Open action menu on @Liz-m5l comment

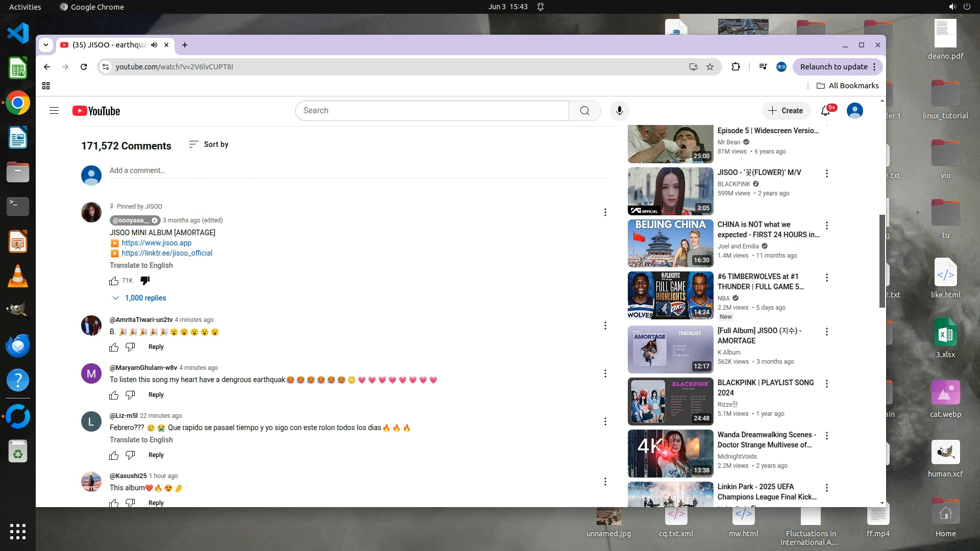[x=605, y=421]
